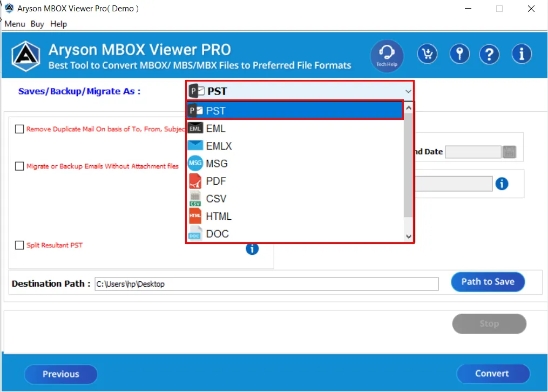Viewport: 548px width, 392px height.
Task: Choose CSV format from the list
Action: [x=295, y=199]
